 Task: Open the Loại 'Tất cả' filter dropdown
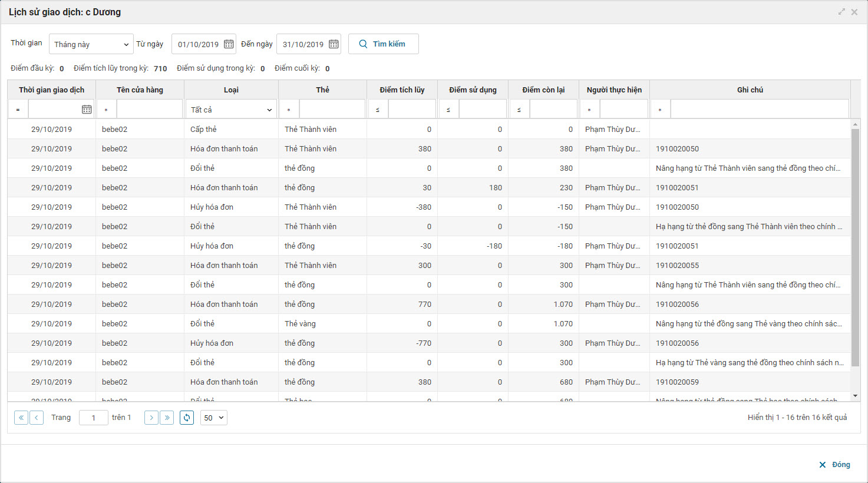(231, 110)
